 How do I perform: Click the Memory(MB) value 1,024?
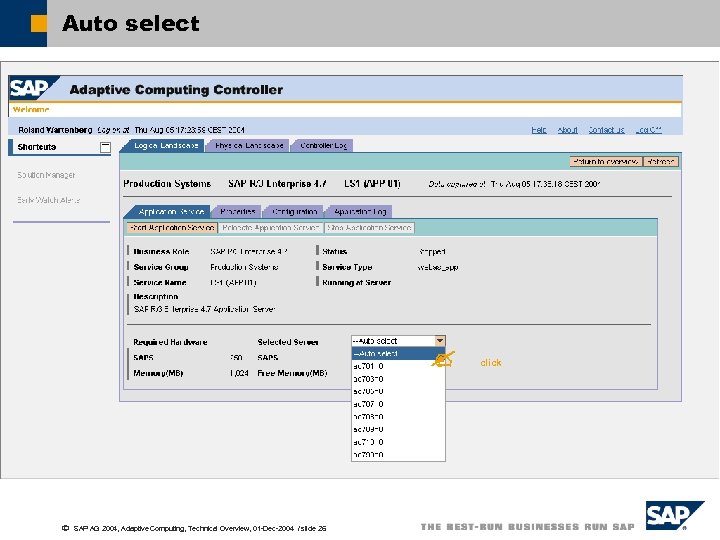pos(239,373)
